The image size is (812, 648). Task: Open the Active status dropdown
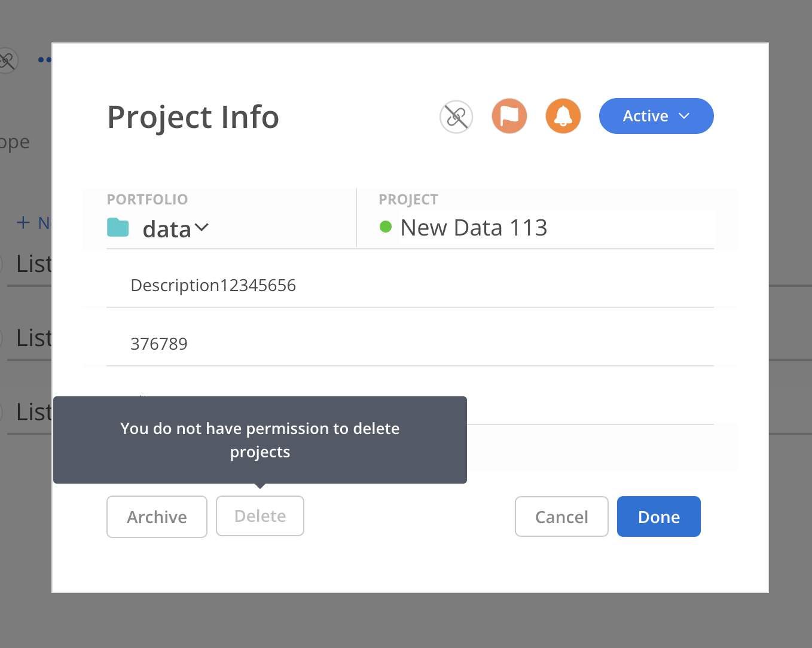coord(656,116)
